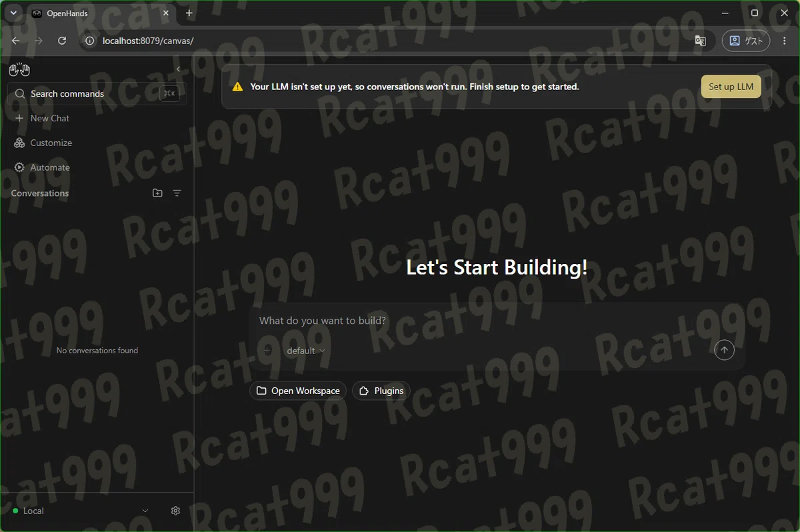Screen dimensions: 800x532
Task: Click the plus attach icon in chat box
Action: point(267,351)
